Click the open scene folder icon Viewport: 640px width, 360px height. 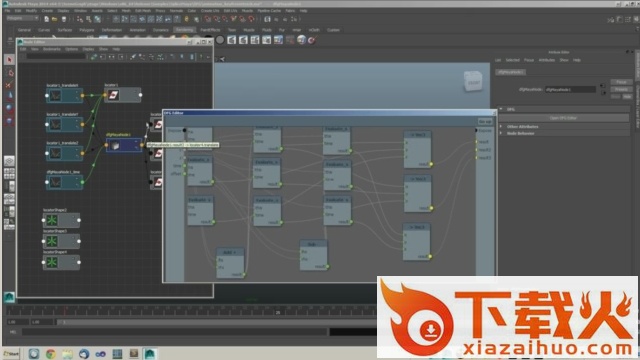tap(55, 19)
